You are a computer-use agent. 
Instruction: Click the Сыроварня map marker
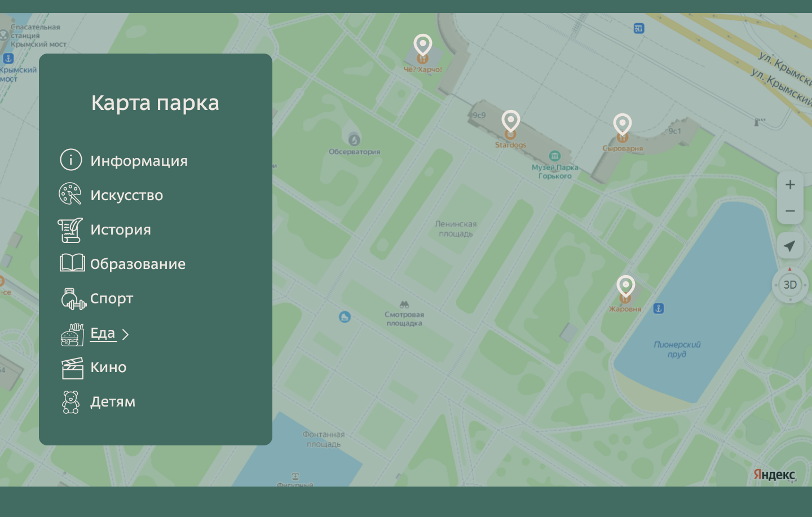pos(622,125)
